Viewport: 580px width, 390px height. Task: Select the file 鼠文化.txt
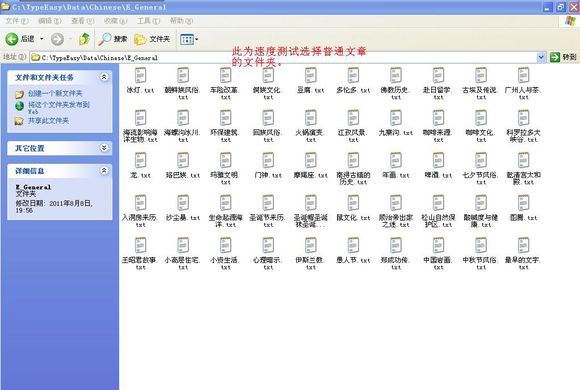[x=353, y=208]
